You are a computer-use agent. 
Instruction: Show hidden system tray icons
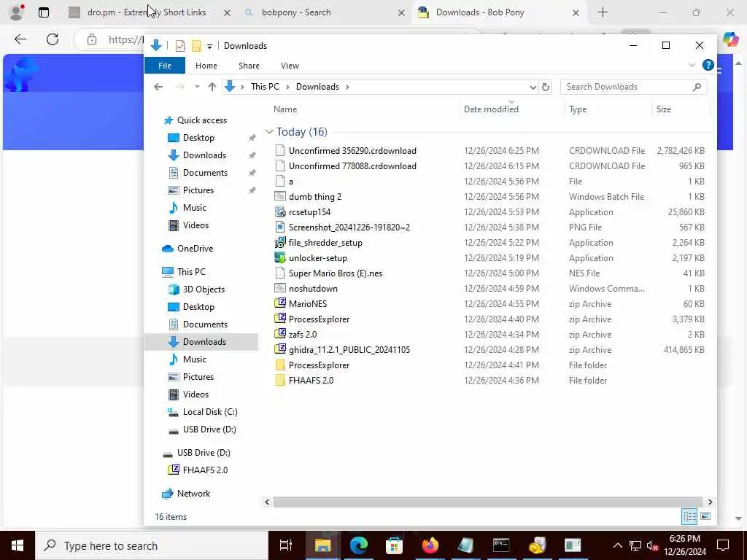click(x=617, y=545)
